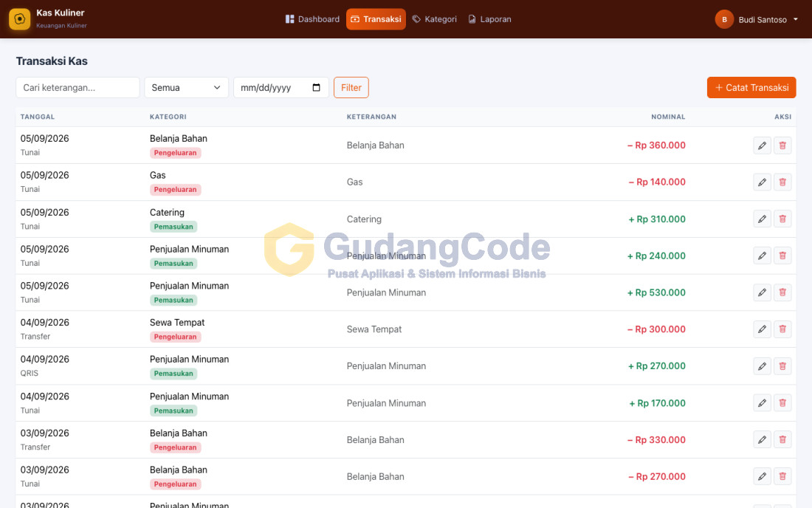Select the amount – Rp 300.000

point(656,329)
